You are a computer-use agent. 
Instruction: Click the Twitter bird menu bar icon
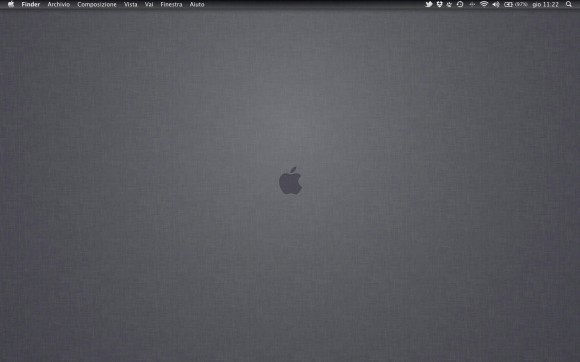coord(429,4)
